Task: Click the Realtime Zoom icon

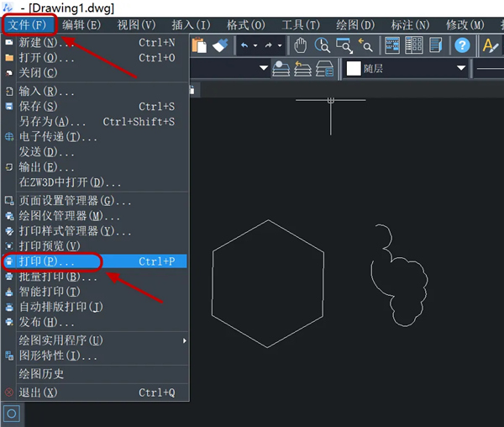Action: click(322, 45)
